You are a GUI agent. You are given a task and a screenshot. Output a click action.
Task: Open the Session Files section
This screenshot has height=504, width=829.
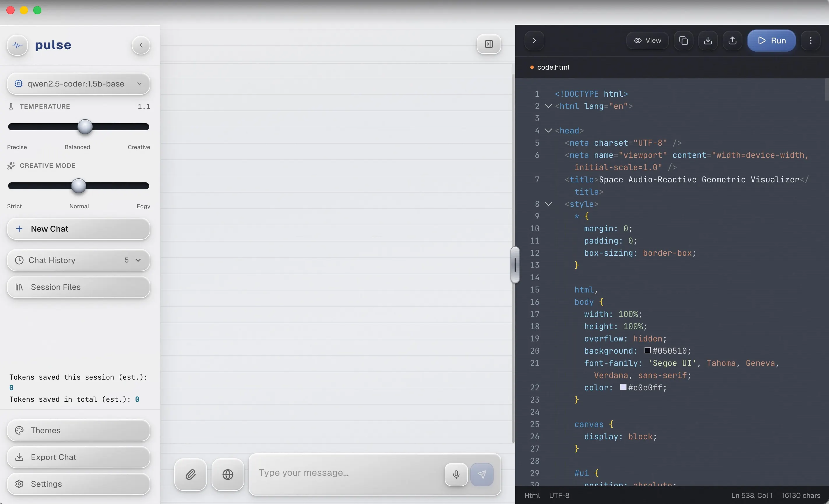[78, 287]
